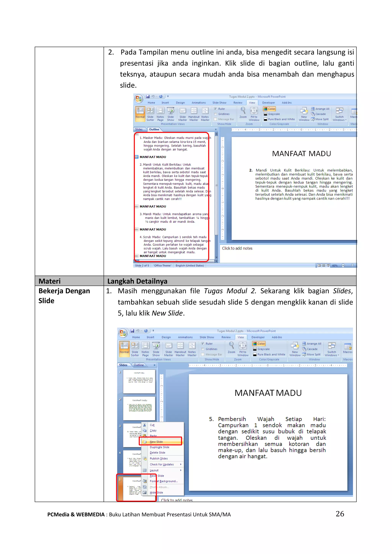Viewport: 392px width, 554px height.
Task: Click Zoom magnifier in slide-thumbnails screenshot
Action: pos(231,348)
